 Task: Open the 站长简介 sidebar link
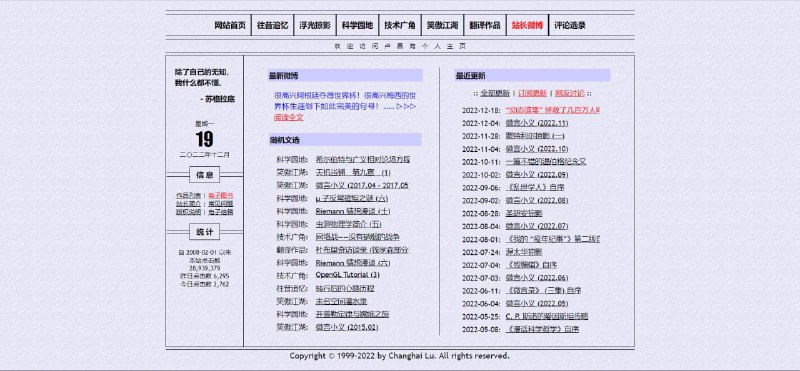(189, 204)
